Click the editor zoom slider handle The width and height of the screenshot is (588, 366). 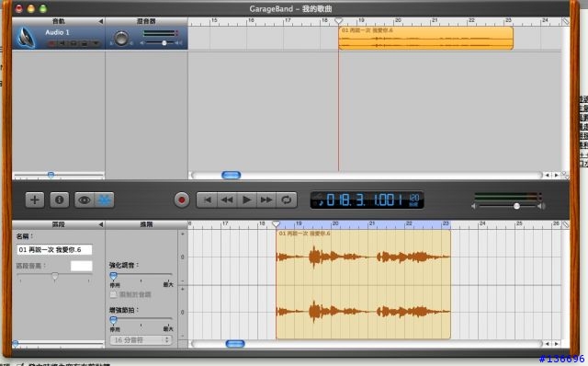[x=16, y=343]
